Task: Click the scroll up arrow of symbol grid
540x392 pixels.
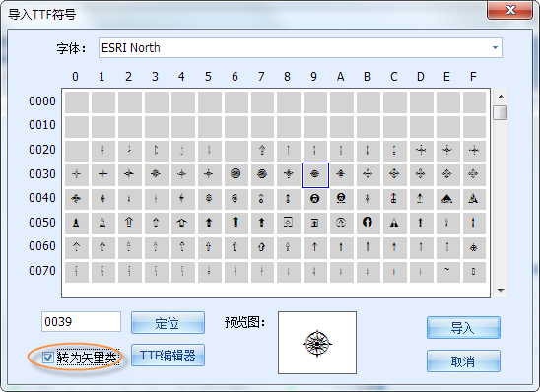Action: [x=501, y=97]
